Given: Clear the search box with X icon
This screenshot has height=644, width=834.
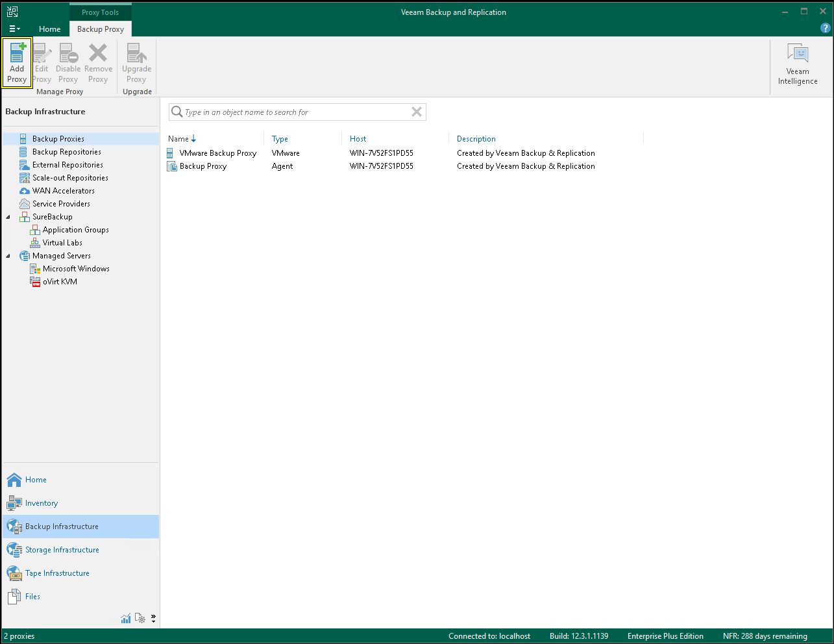Looking at the screenshot, I should (417, 112).
